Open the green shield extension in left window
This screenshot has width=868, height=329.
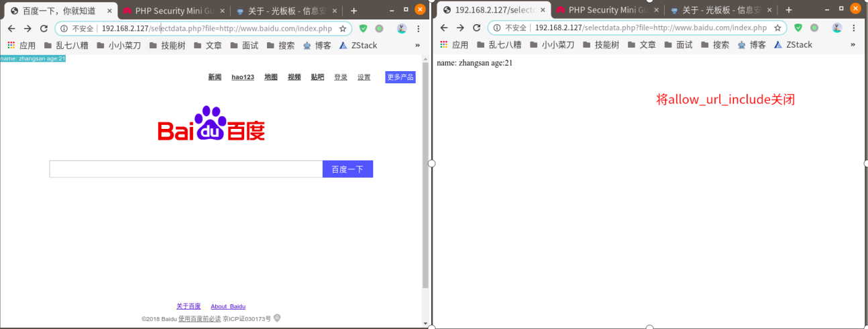point(363,28)
